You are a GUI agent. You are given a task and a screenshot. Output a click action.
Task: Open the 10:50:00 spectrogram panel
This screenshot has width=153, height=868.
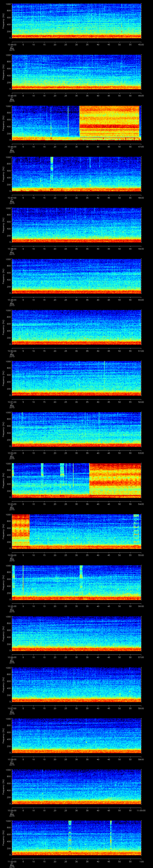click(x=76, y=327)
